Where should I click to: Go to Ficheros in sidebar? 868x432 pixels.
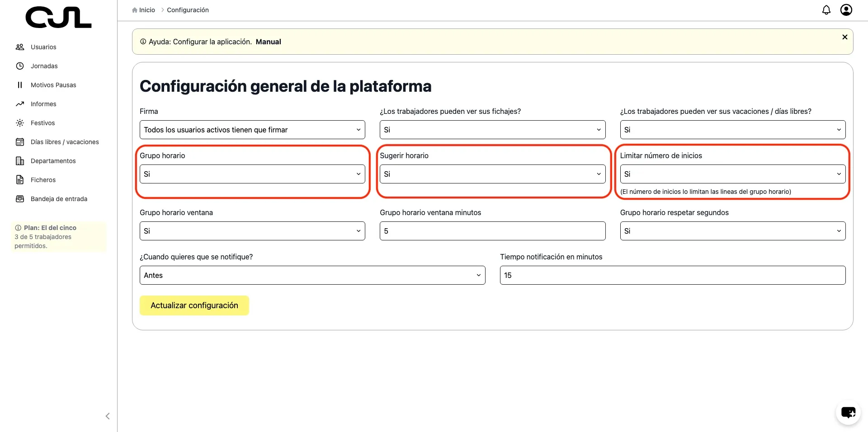[43, 180]
